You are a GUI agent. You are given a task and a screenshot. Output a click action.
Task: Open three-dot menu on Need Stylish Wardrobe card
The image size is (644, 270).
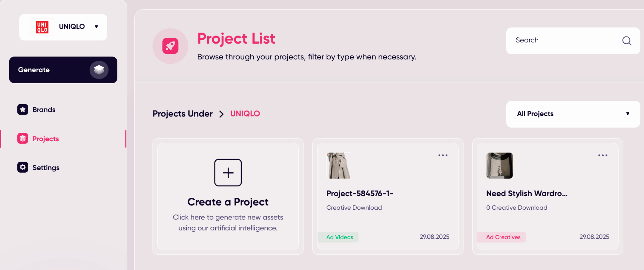[602, 155]
